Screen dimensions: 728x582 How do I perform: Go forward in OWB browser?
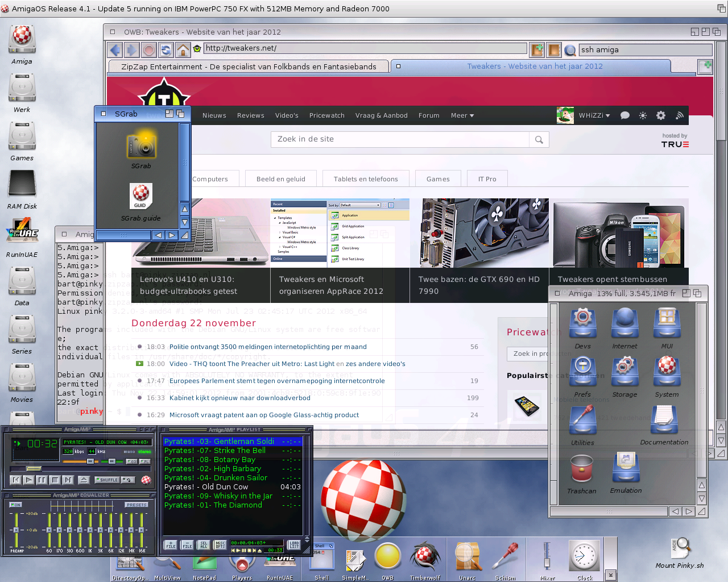click(x=132, y=50)
